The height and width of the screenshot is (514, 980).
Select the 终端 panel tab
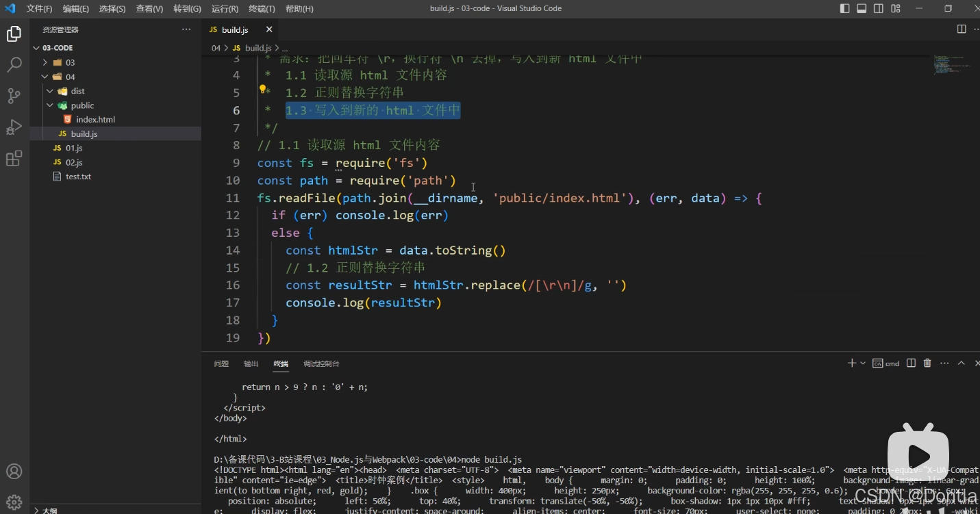coord(281,363)
